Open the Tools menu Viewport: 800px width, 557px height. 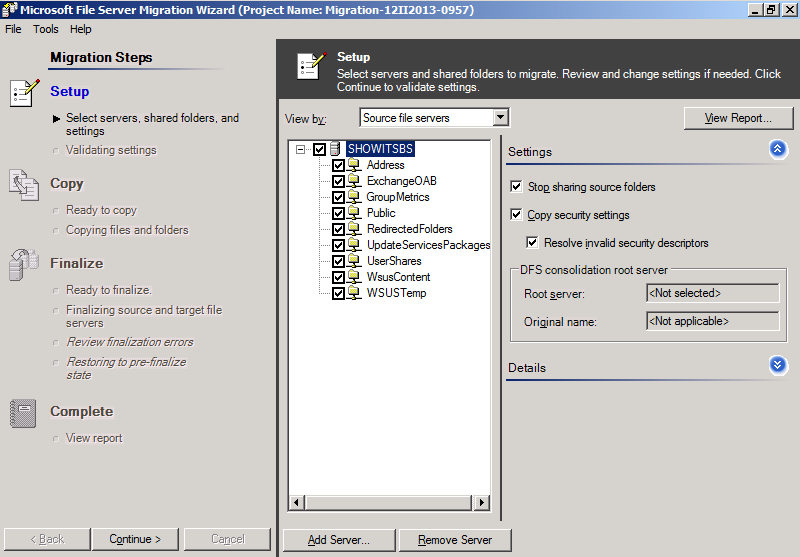(x=46, y=29)
